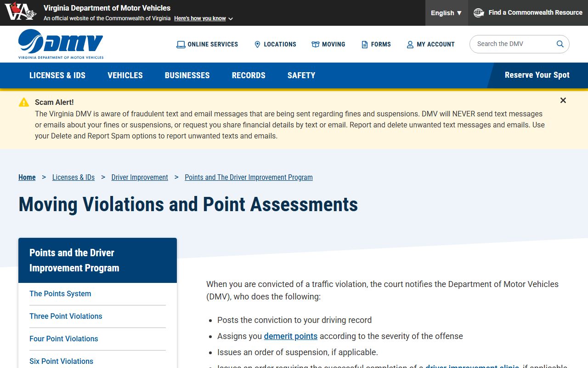588x368 pixels.
Task: Open the Safety menu
Action: [x=301, y=75]
